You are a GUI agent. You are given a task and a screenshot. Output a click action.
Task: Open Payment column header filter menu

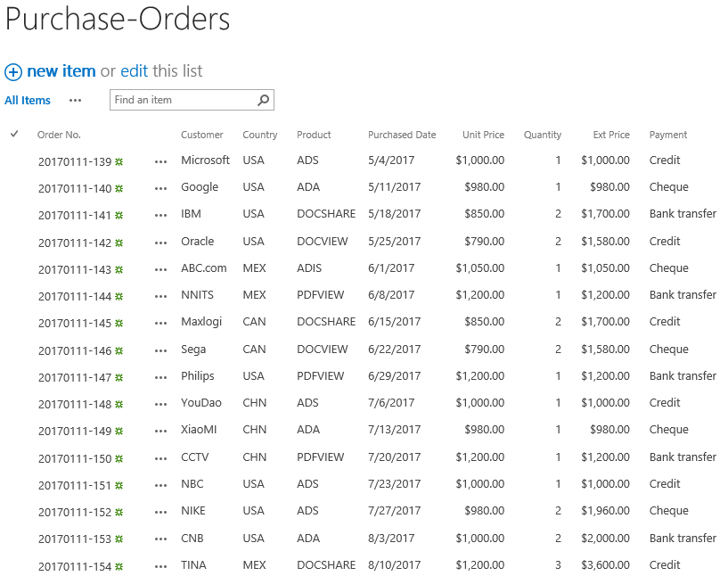pos(667,135)
